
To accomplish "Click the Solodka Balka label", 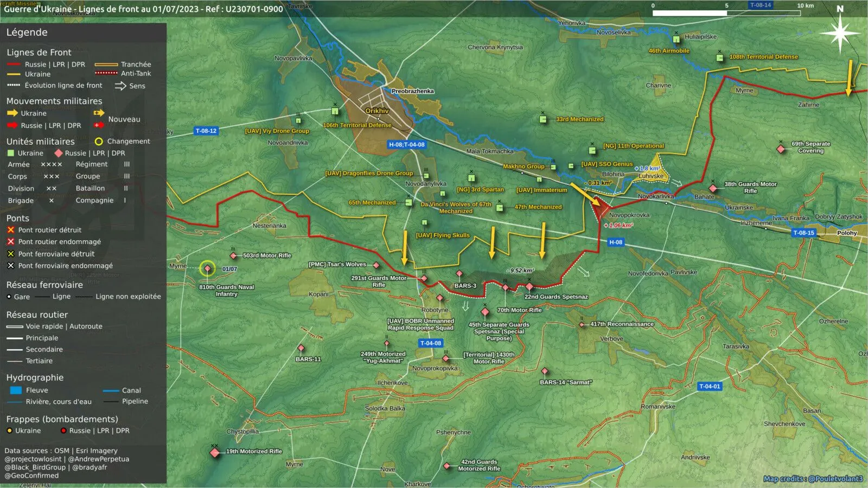I will click(385, 408).
